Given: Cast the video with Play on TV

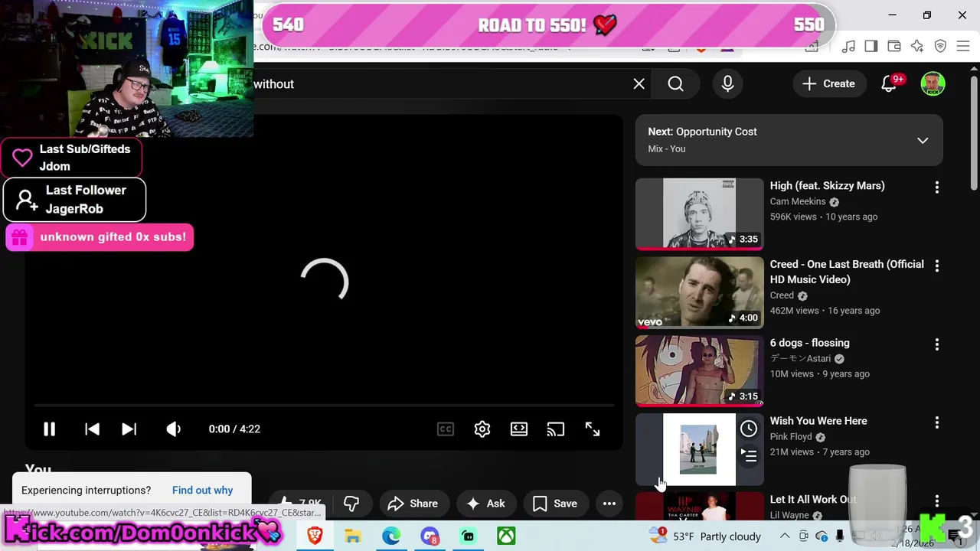Looking at the screenshot, I should point(556,429).
